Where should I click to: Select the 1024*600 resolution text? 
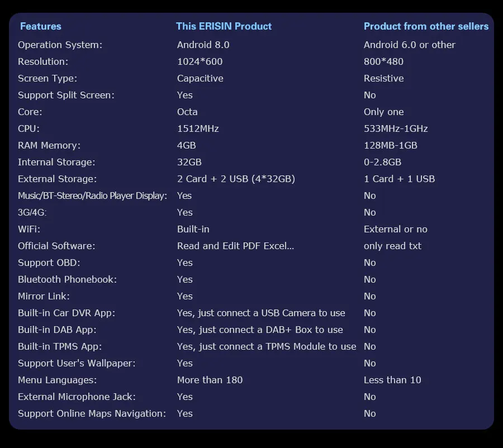coord(200,61)
